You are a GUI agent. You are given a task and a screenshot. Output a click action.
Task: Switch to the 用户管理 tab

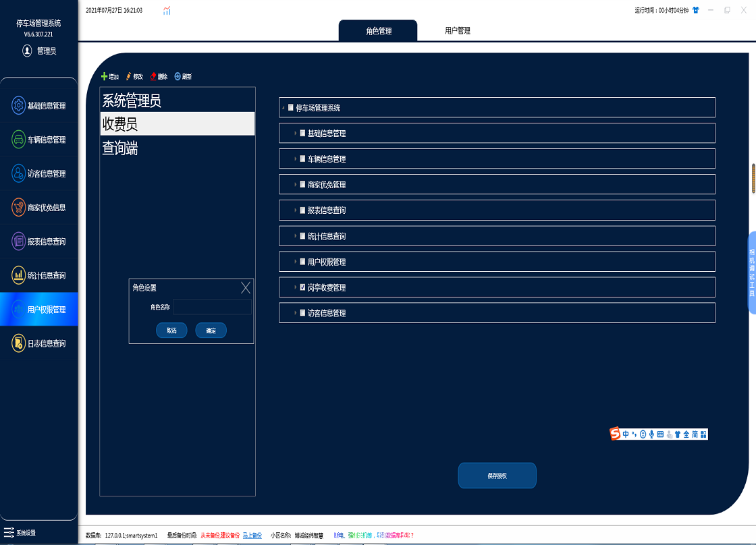(x=457, y=31)
